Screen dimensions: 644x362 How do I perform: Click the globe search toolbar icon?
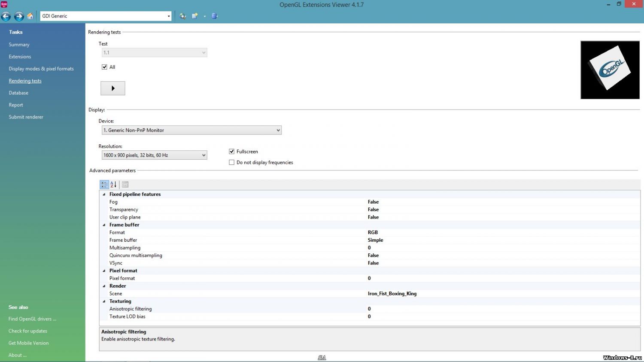[183, 16]
